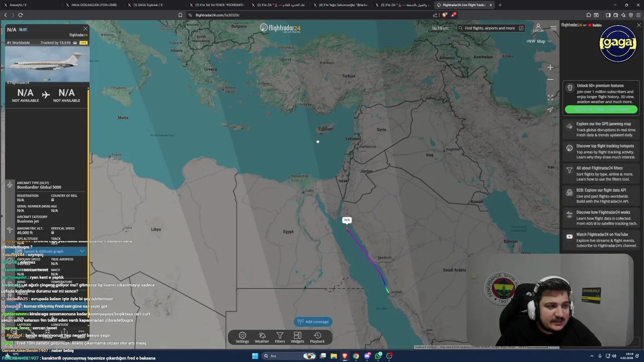Viewport: 644px width, 362px height.
Task: Open the Filters tool
Action: [280, 337]
